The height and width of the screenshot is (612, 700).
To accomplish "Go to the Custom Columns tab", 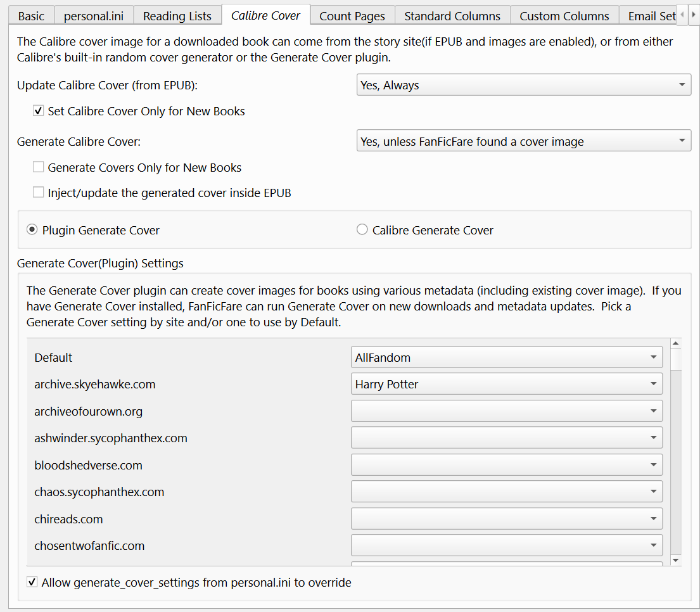I will click(x=564, y=16).
